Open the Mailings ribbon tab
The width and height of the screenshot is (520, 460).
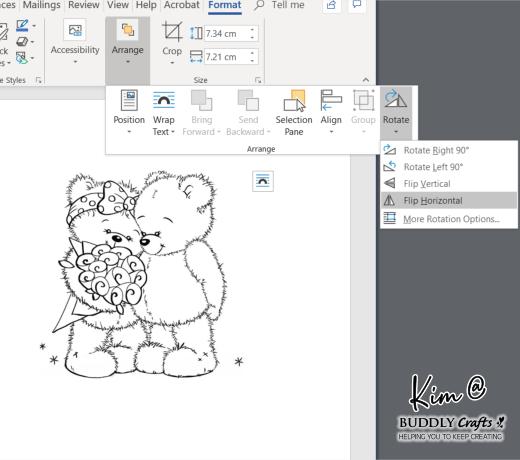42,5
